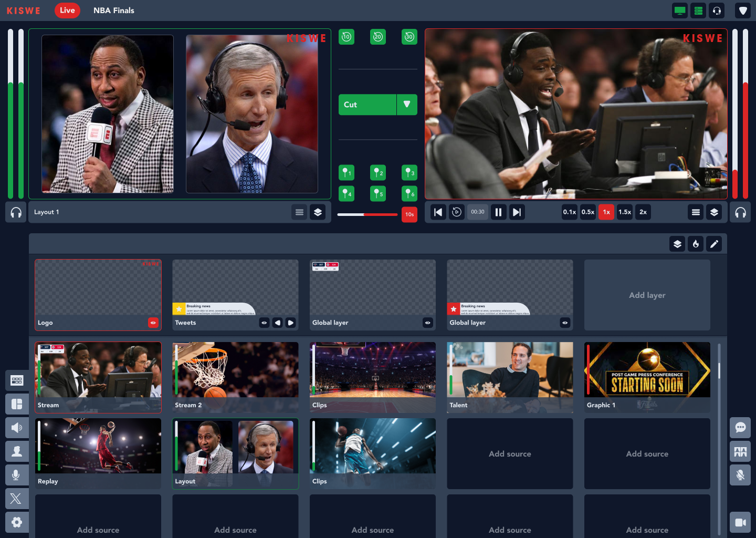
Task: Expand the hamburger menu under Layout 1
Action: [x=299, y=212]
